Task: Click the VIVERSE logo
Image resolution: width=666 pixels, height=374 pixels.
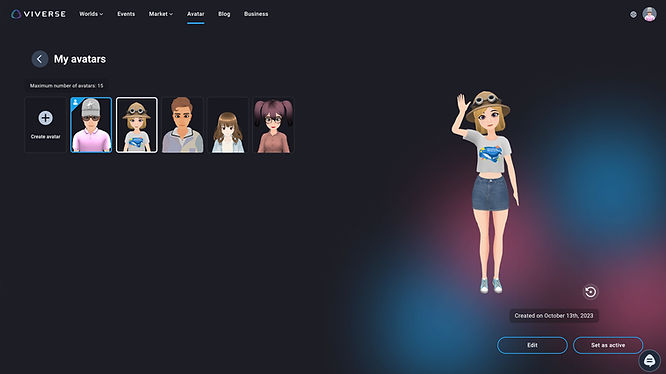Action: [x=38, y=14]
